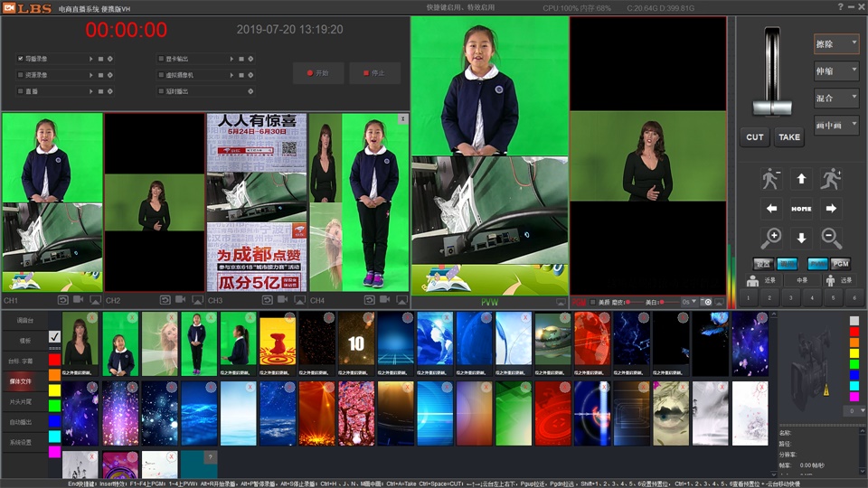Screen dimensions: 868x488
Task: Open the 调音台 tab
Action: [24, 321]
